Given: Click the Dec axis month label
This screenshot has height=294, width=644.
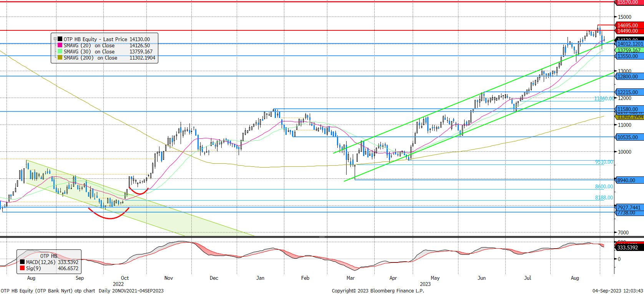Looking at the screenshot, I should coord(214,278).
